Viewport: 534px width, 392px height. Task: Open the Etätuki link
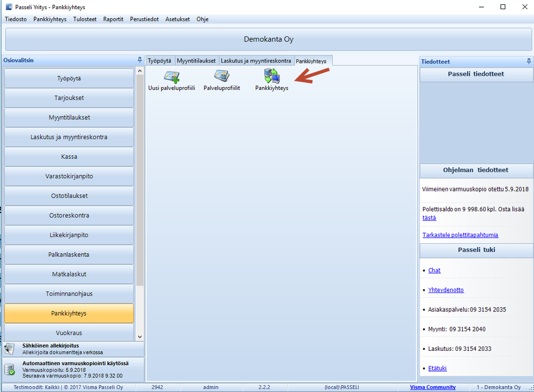437,368
